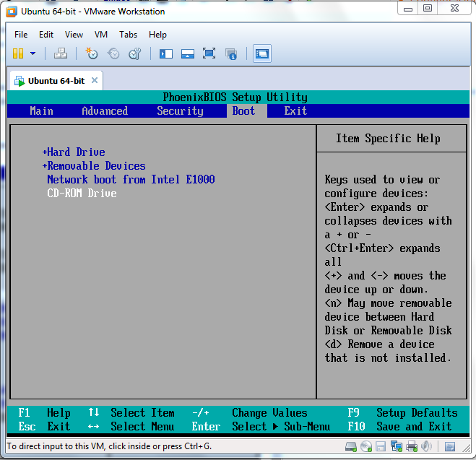Click the sound card status icon
This screenshot has width=476, height=460.
(x=426, y=446)
